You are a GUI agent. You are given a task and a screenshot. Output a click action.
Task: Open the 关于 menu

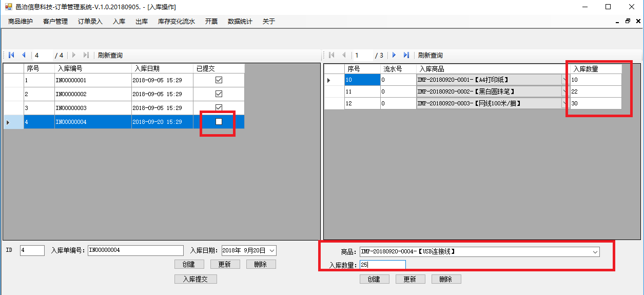269,22
